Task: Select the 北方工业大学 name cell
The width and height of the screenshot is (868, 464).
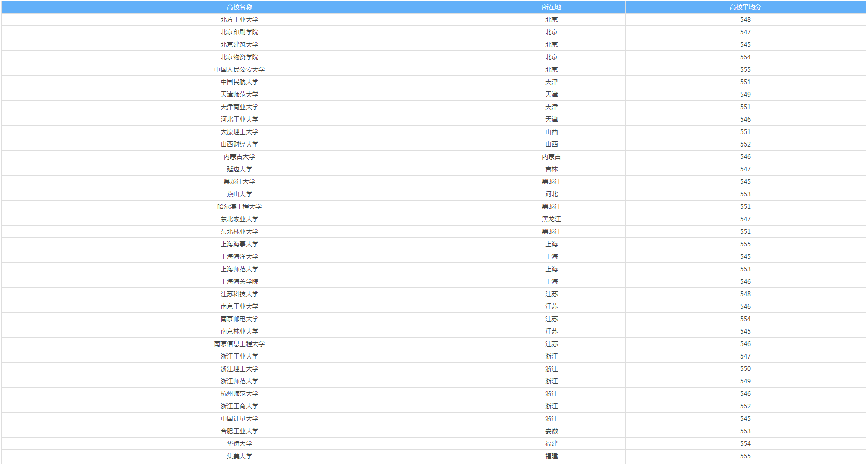Action: (239, 20)
